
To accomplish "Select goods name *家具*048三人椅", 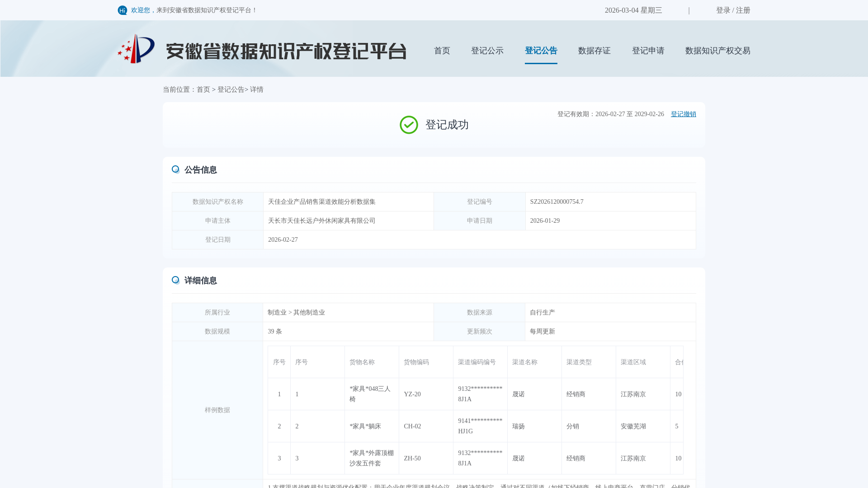I will [x=370, y=394].
